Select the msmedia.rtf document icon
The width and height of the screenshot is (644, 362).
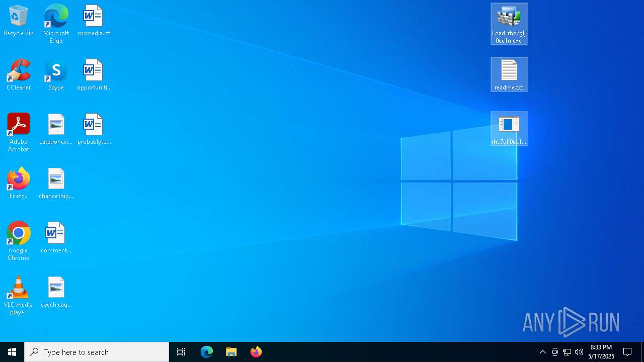[x=94, y=21]
